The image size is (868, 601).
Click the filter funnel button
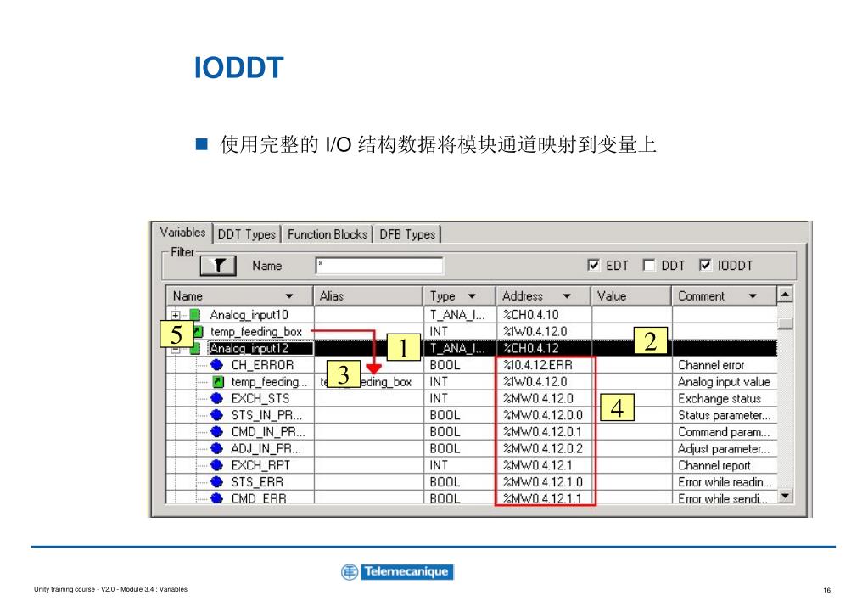218,266
